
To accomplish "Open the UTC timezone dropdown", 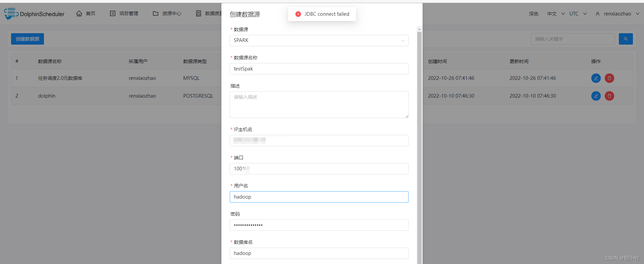I will (578, 14).
